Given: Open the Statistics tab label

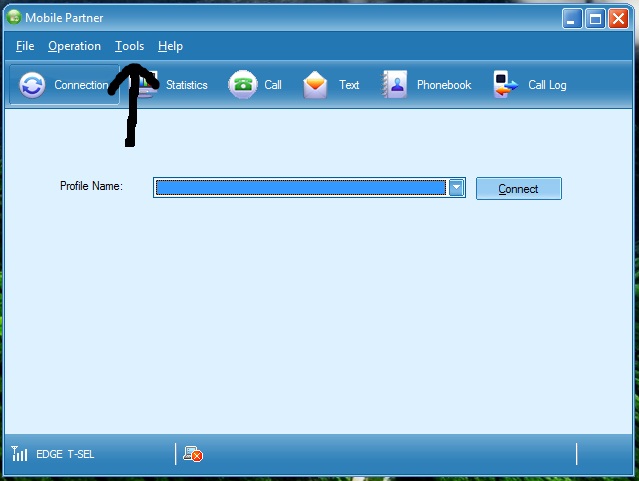Looking at the screenshot, I should coord(187,85).
